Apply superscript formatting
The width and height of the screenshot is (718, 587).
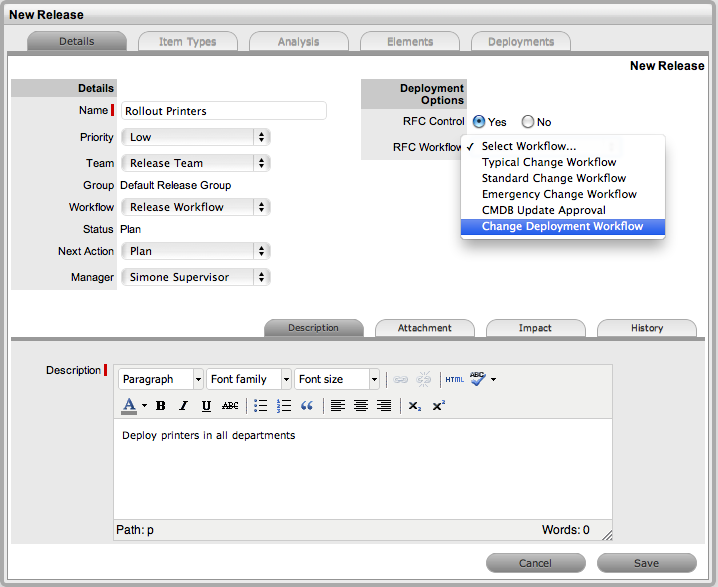click(439, 405)
